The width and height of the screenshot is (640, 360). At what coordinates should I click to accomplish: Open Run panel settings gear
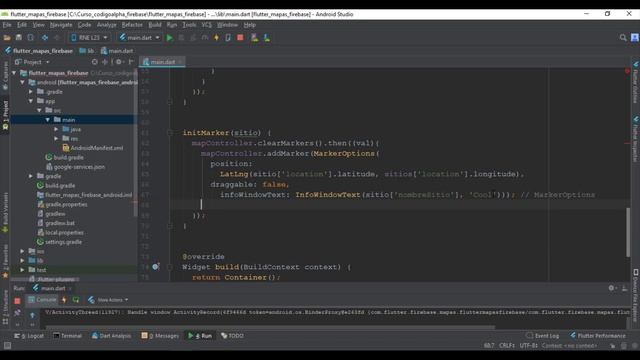click(611, 288)
